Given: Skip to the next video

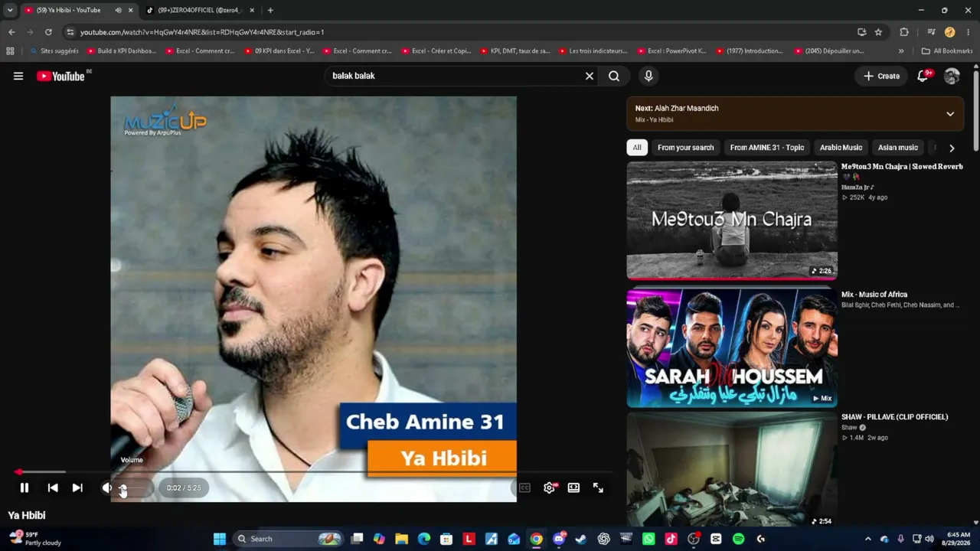Looking at the screenshot, I should [x=77, y=487].
